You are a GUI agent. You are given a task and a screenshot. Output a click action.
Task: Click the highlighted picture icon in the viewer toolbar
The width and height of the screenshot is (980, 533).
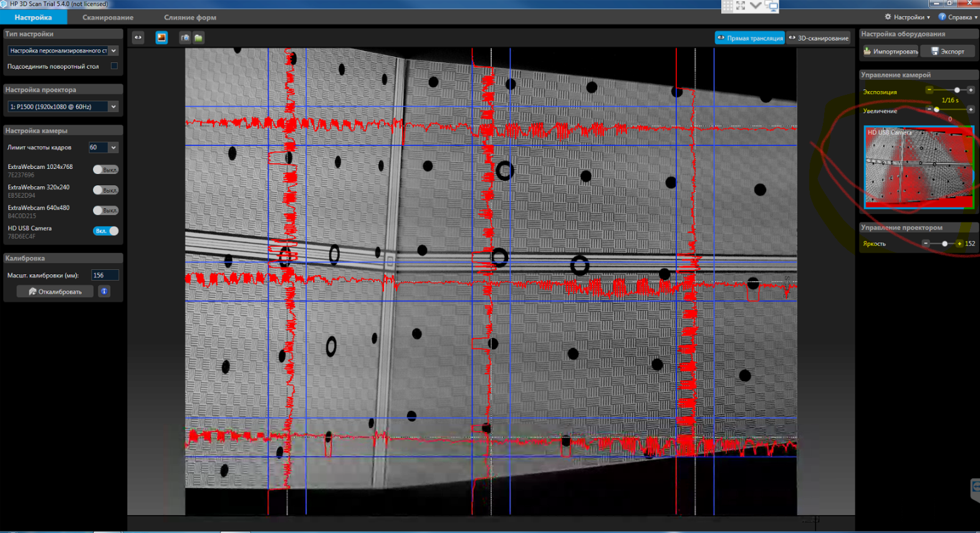(161, 37)
